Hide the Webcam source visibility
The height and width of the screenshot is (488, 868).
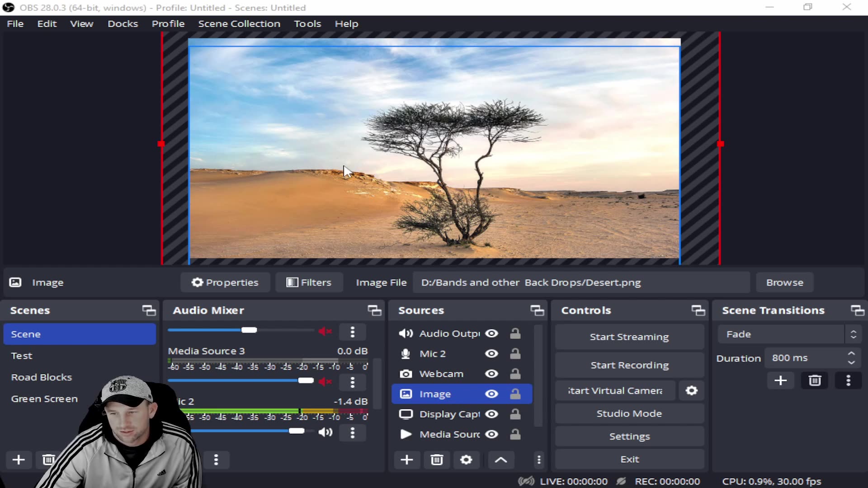(491, 374)
